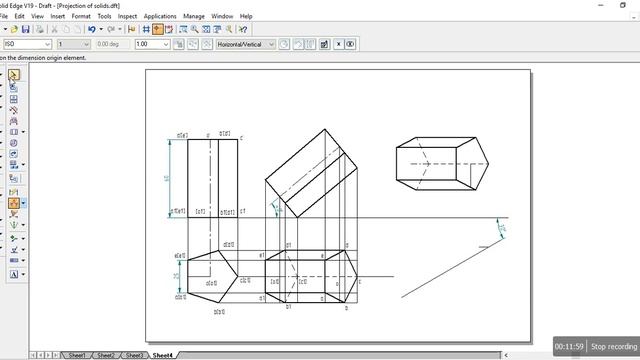
Task: Click the Paste icon in toolbar
Action: (77, 29)
